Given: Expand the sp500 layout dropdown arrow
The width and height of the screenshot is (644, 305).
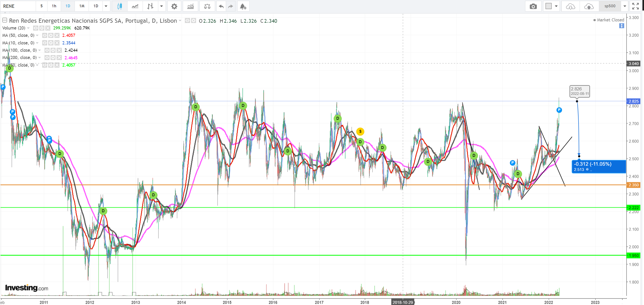Looking at the screenshot, I should [x=625, y=6].
